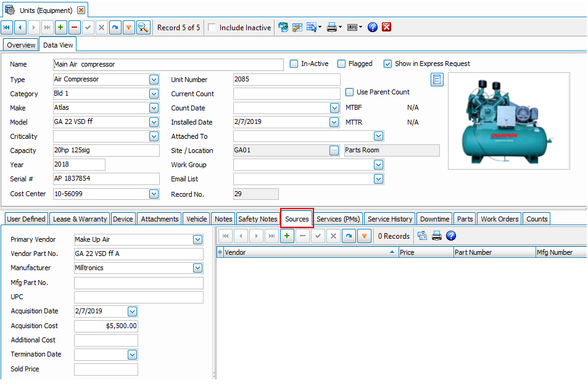The width and height of the screenshot is (588, 388).
Task: Open the search magnifier tool
Action: tap(143, 27)
